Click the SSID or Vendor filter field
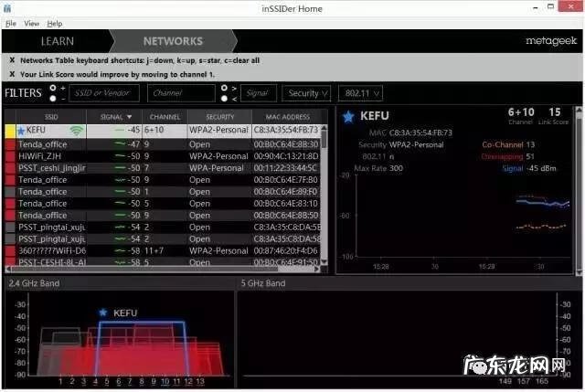Screen dimensions: 585x392 104,93
